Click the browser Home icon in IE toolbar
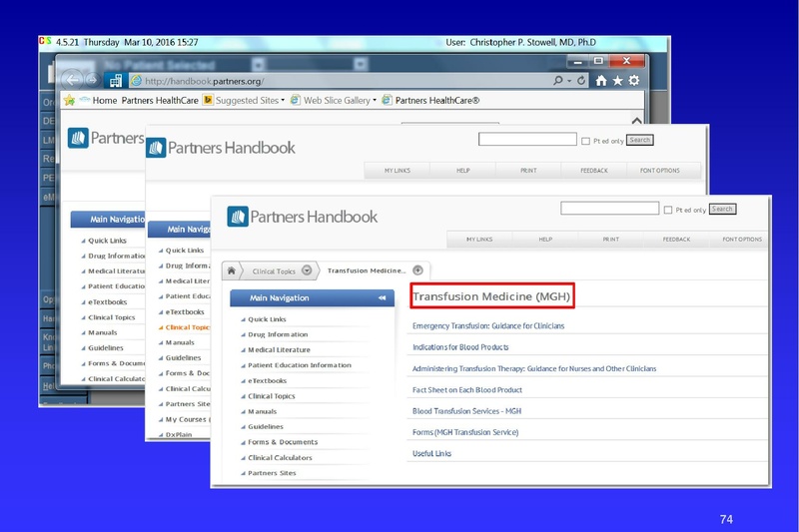Viewport: 799px width, 532px height. 600,80
